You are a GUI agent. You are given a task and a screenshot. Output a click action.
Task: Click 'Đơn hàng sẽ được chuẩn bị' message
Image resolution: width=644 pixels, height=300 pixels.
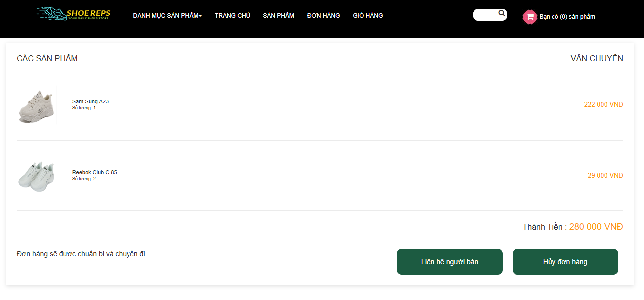[x=81, y=254]
